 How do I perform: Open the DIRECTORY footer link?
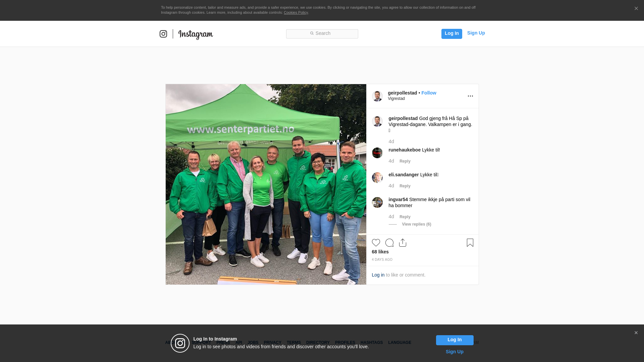(x=318, y=343)
